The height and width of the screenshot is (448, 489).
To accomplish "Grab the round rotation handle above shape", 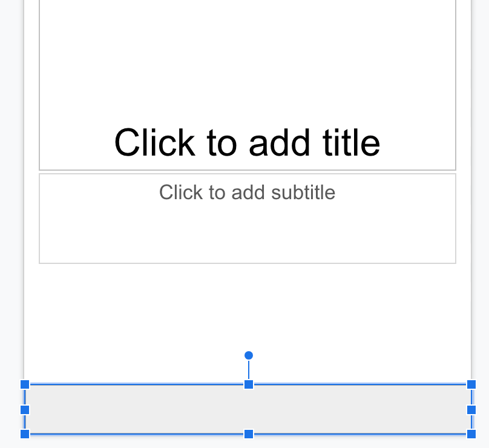I will coord(249,355).
